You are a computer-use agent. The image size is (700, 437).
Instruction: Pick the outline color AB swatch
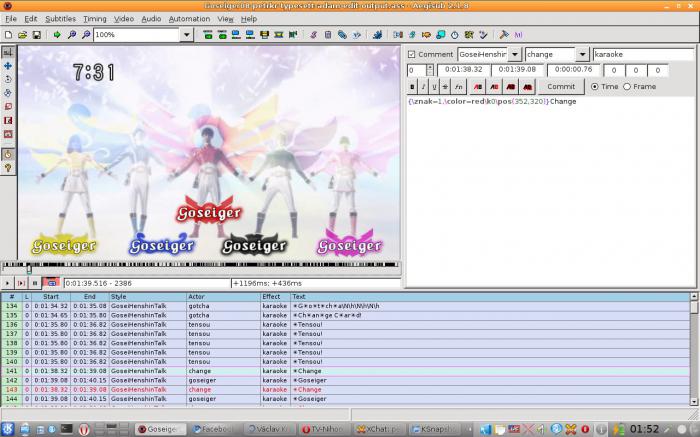pyautogui.click(x=511, y=87)
